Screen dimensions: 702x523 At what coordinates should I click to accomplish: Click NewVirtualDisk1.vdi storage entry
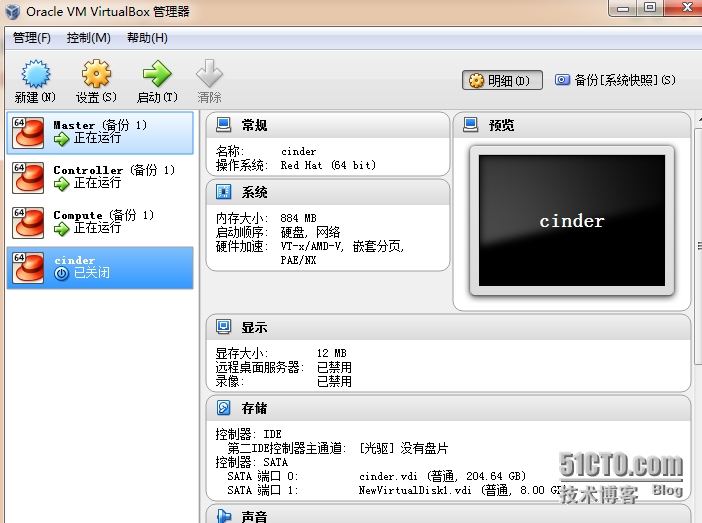coord(460,490)
